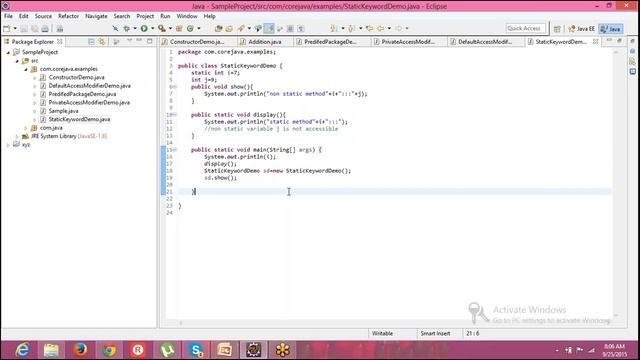Toggle Link with Editor in Package Explorer
This screenshot has height=360, width=640.
(x=102, y=42)
